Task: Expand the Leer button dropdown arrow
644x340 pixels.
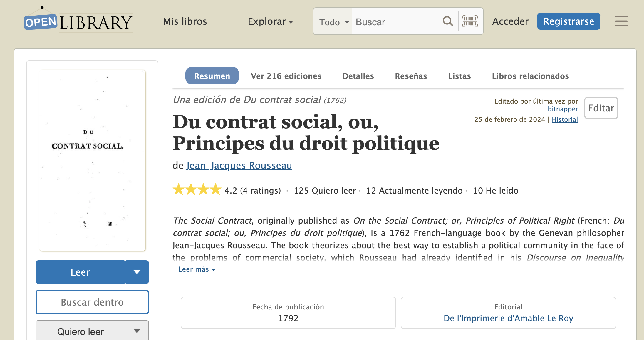Action: (137, 272)
